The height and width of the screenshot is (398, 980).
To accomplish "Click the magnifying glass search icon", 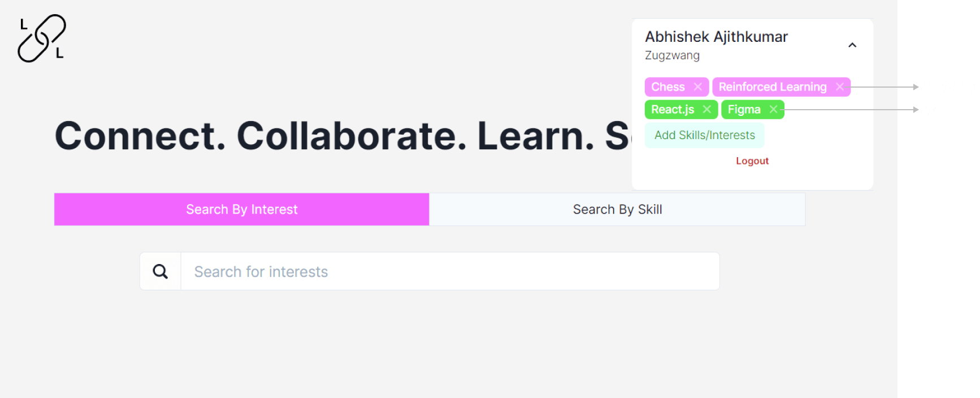I will tap(161, 271).
